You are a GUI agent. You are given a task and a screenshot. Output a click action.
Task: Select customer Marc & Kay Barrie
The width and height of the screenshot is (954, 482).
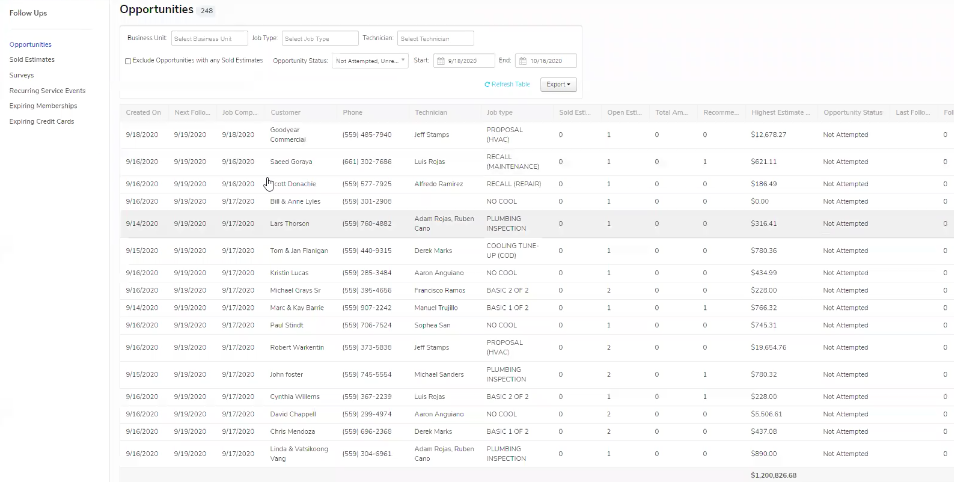[x=297, y=308]
